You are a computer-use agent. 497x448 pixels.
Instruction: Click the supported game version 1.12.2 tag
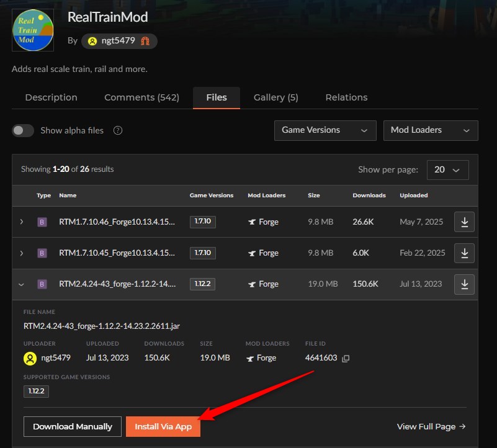pos(36,391)
